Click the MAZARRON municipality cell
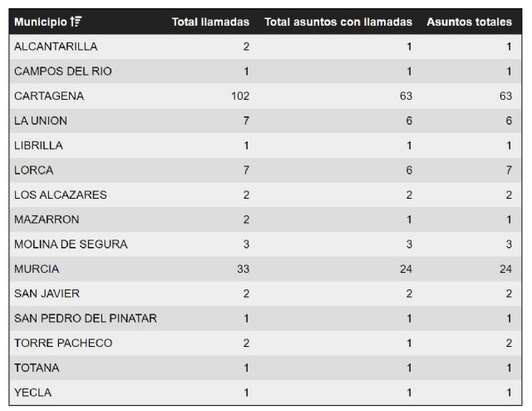The image size is (532, 411). pyautogui.click(x=47, y=220)
